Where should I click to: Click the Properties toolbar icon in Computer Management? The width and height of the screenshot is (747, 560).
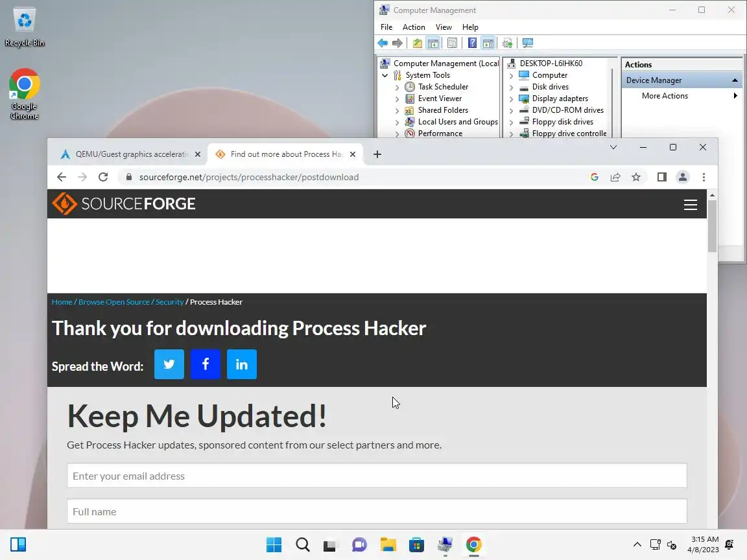pyautogui.click(x=452, y=43)
